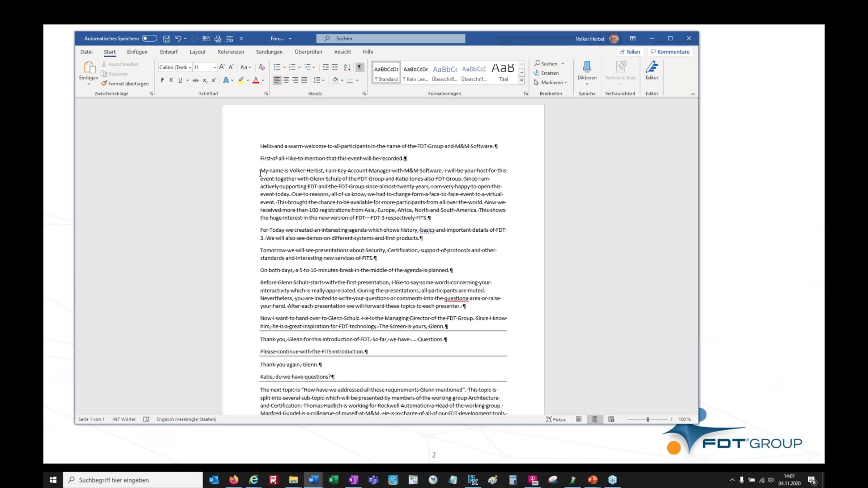The width and height of the screenshot is (868, 488).
Task: Clear formatting with the eraser A icon
Action: click(x=262, y=67)
